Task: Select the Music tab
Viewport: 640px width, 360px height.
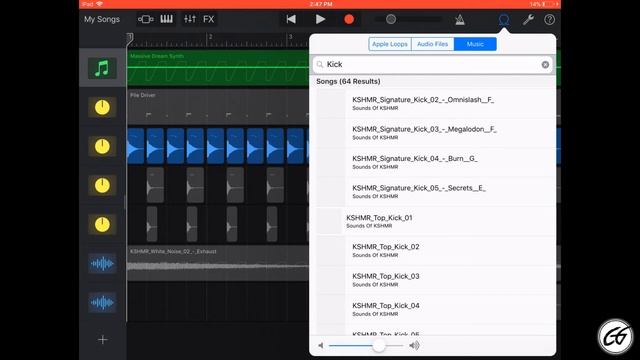Action: pyautogui.click(x=475, y=44)
